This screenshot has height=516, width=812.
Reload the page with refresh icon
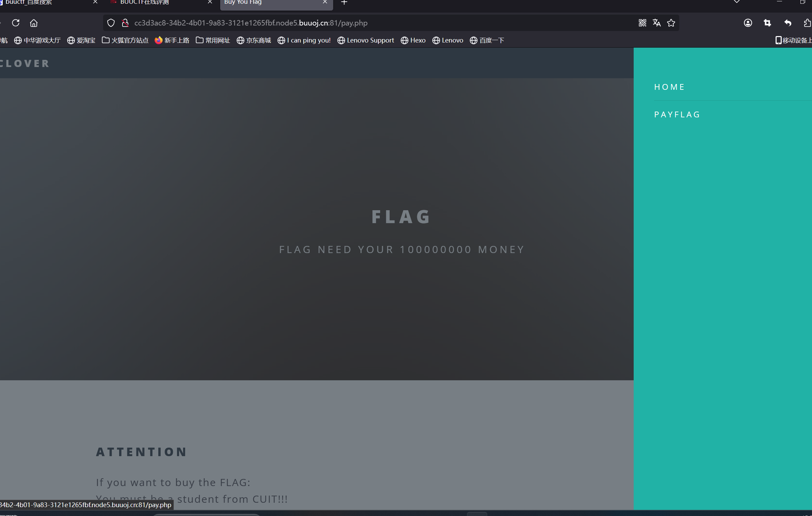16,23
